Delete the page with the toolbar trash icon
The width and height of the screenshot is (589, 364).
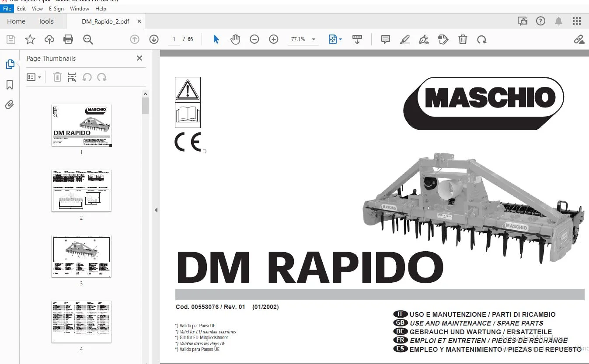tap(463, 40)
